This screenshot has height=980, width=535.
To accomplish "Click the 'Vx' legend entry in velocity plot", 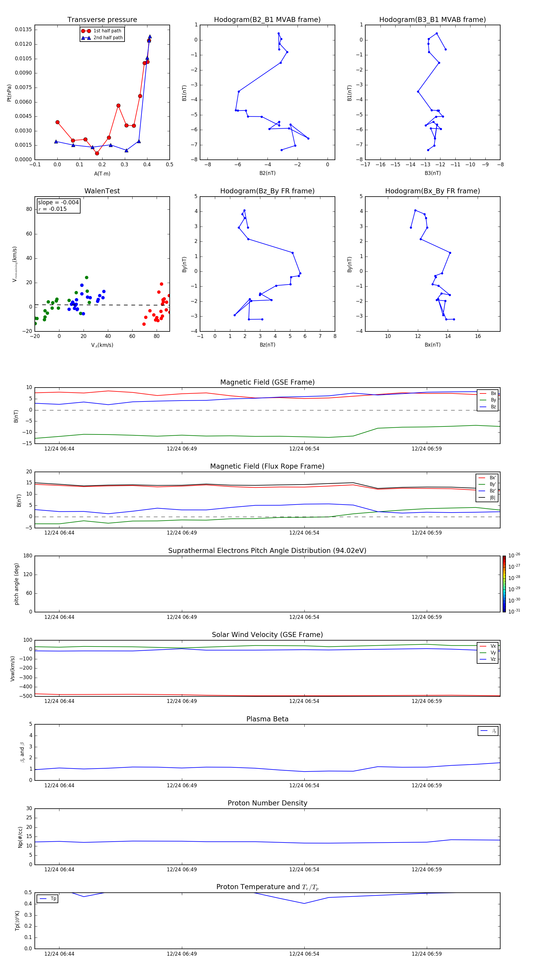I will [488, 646].
